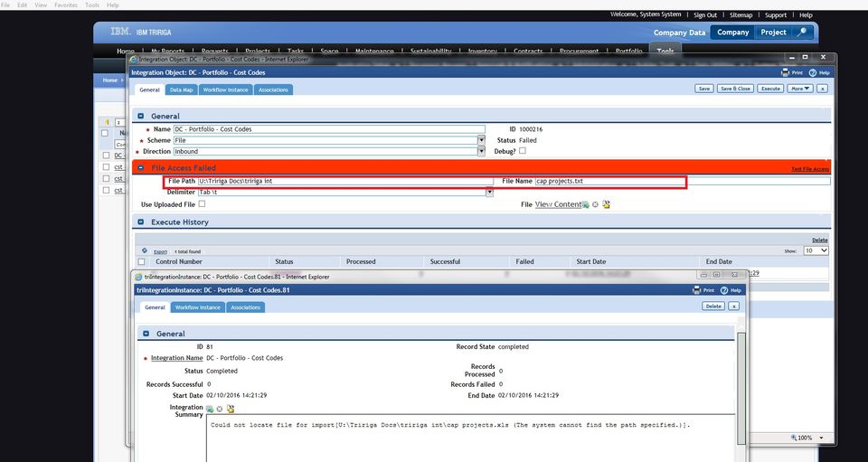Viewport: 868px width, 462px height.
Task: Click into the Name field
Action: 329,129
